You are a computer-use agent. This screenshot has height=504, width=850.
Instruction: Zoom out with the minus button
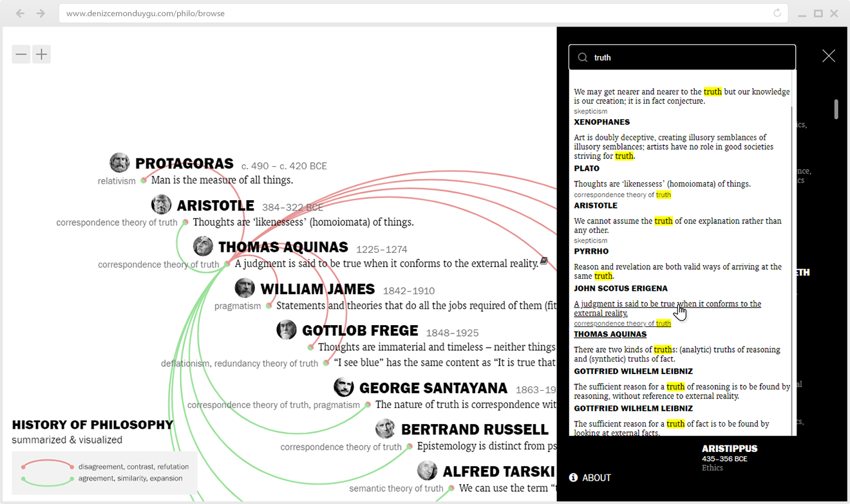tap(21, 55)
